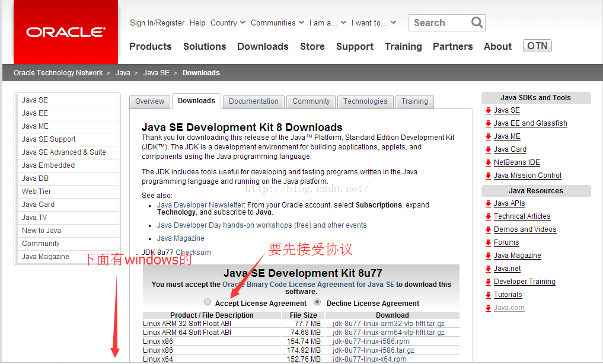The width and height of the screenshot is (603, 364).
Task: Select Java TV in left sidebar
Action: (x=68, y=218)
